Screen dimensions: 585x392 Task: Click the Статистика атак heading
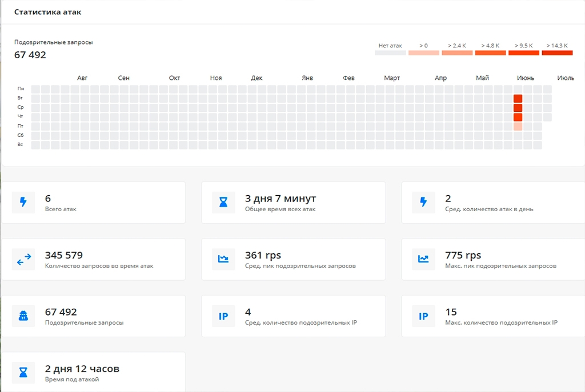coord(48,12)
